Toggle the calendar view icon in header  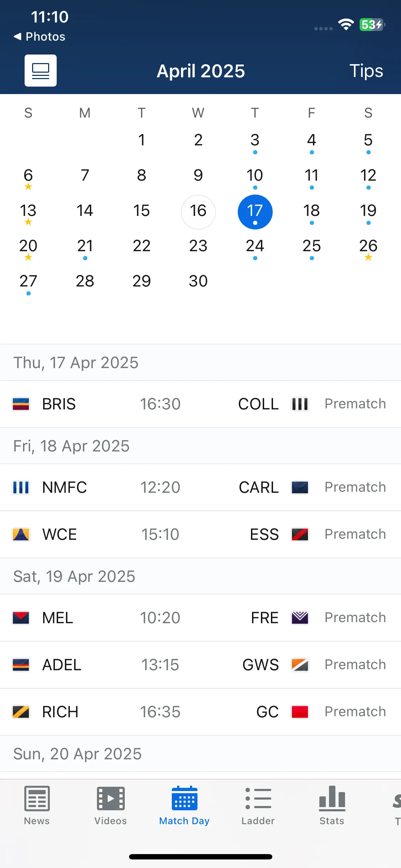[41, 71]
